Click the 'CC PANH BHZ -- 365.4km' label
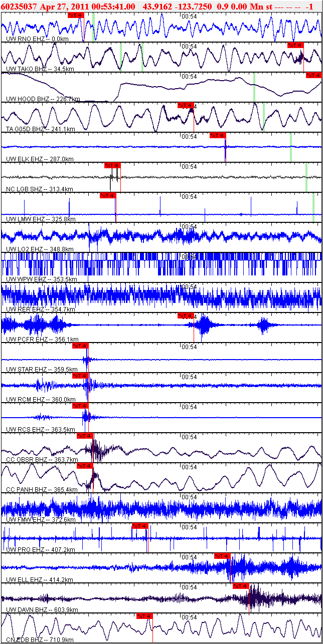323x644 pixels. pyautogui.click(x=42, y=489)
